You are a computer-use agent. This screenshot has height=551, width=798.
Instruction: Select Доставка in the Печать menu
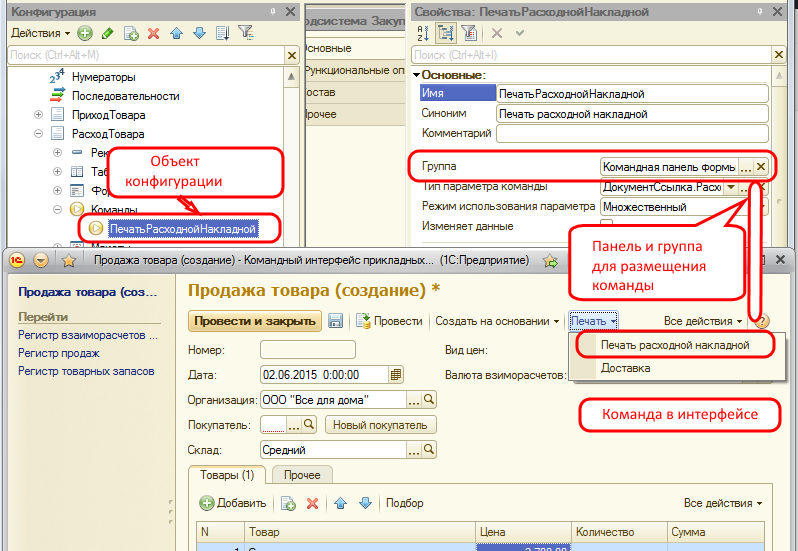coord(625,368)
